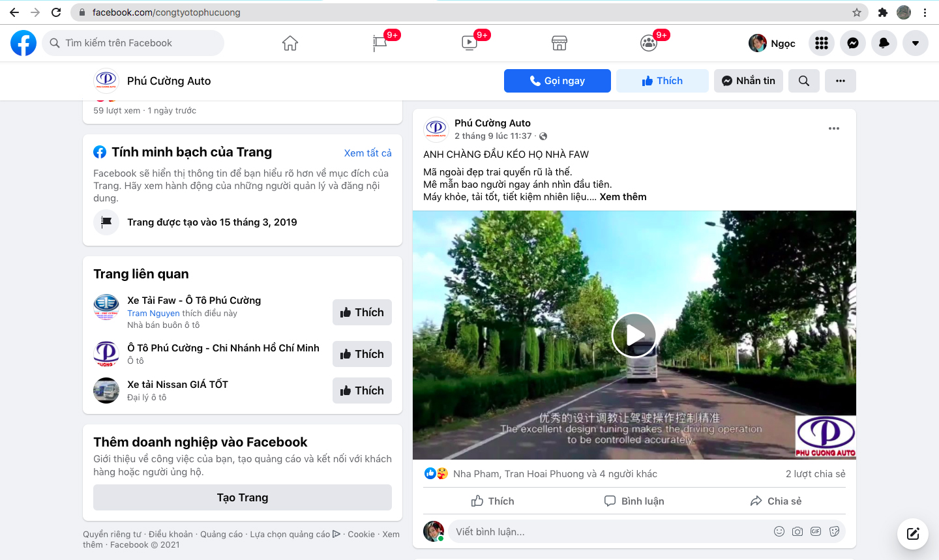Open the notifications bell
The width and height of the screenshot is (939, 560).
click(884, 43)
